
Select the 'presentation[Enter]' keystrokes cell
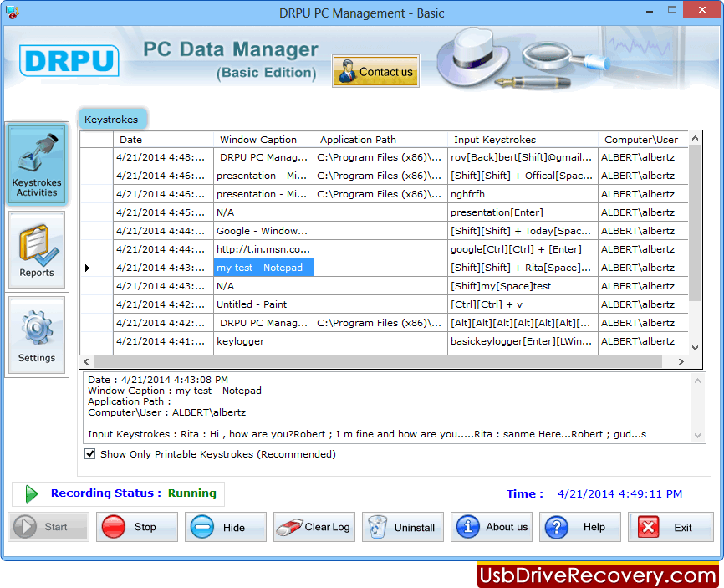point(523,212)
